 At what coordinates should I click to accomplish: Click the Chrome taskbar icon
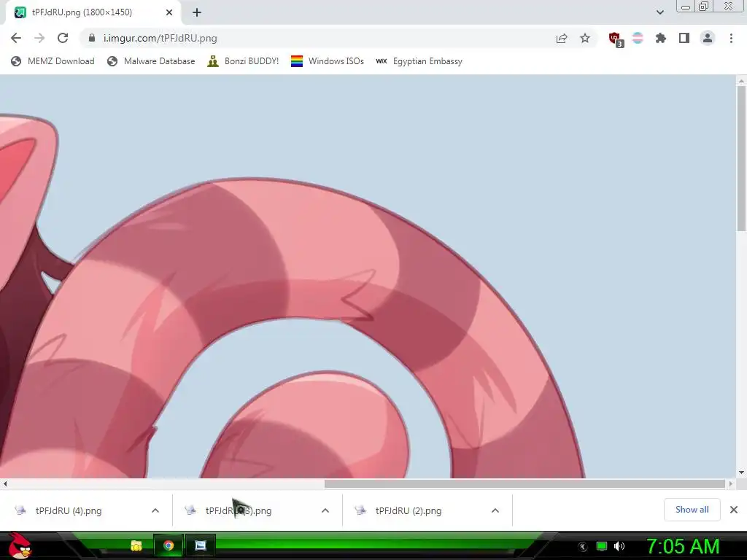[x=169, y=545]
